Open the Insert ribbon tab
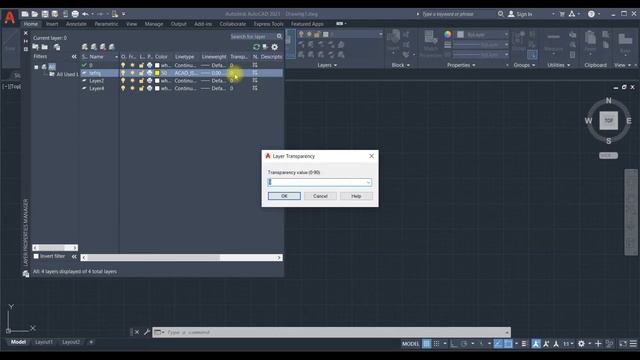The width and height of the screenshot is (640, 360). coord(52,24)
